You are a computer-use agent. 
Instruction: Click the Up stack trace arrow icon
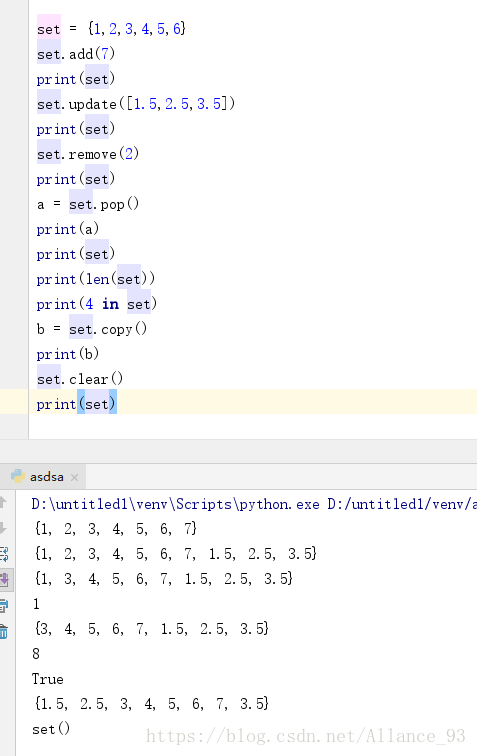point(3,502)
